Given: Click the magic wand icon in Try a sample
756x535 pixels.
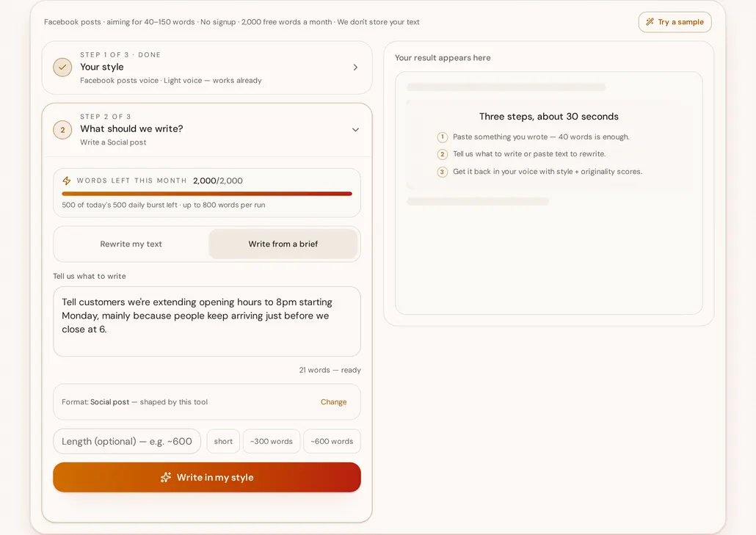Looking at the screenshot, I should click(650, 22).
